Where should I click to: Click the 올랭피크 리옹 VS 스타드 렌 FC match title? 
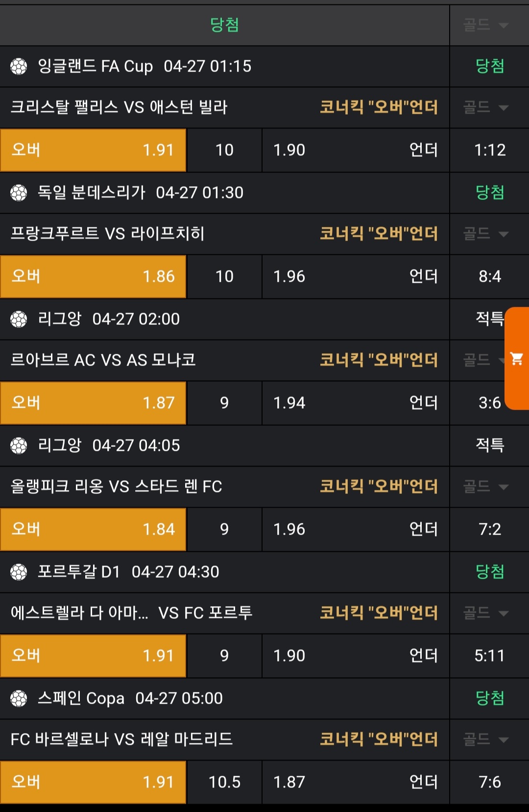coord(117,487)
